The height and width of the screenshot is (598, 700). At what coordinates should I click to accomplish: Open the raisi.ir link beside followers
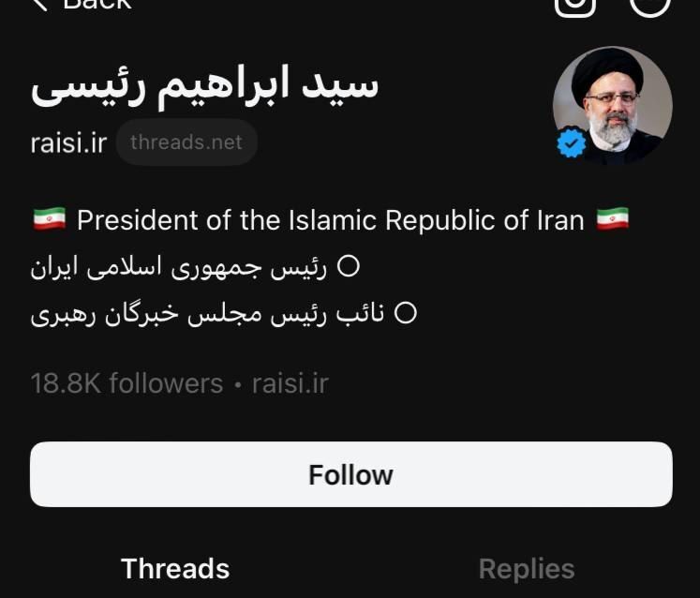coord(290,383)
